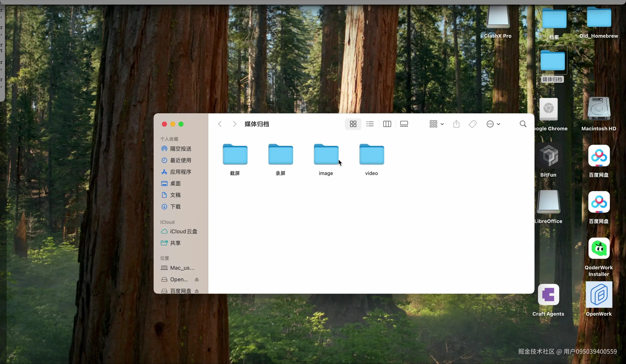Go back with the left chevron
The height and width of the screenshot is (364, 626).
click(220, 124)
